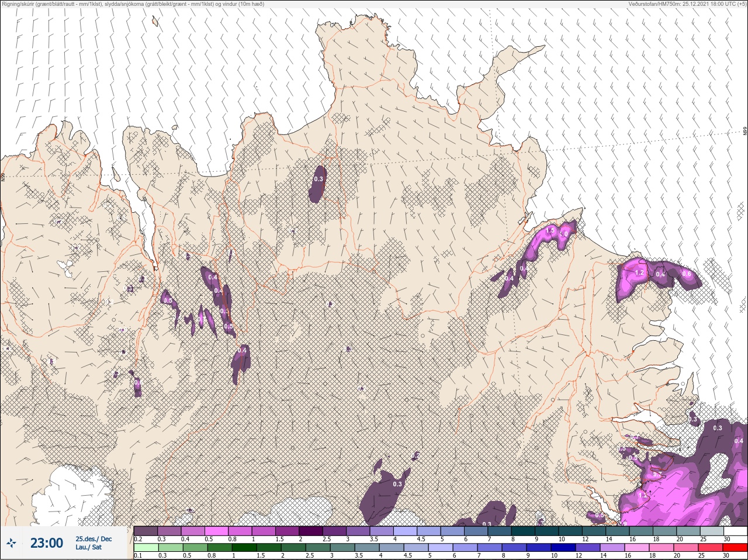The width and height of the screenshot is (748, 560).
Task: Click the "1.5" precipitation value on the map
Action: pos(550,231)
